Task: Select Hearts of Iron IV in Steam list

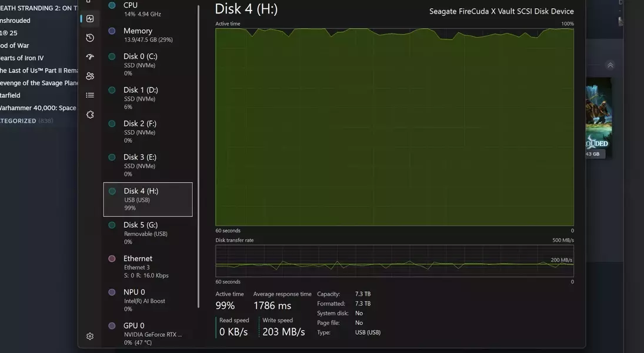Action: pos(22,58)
